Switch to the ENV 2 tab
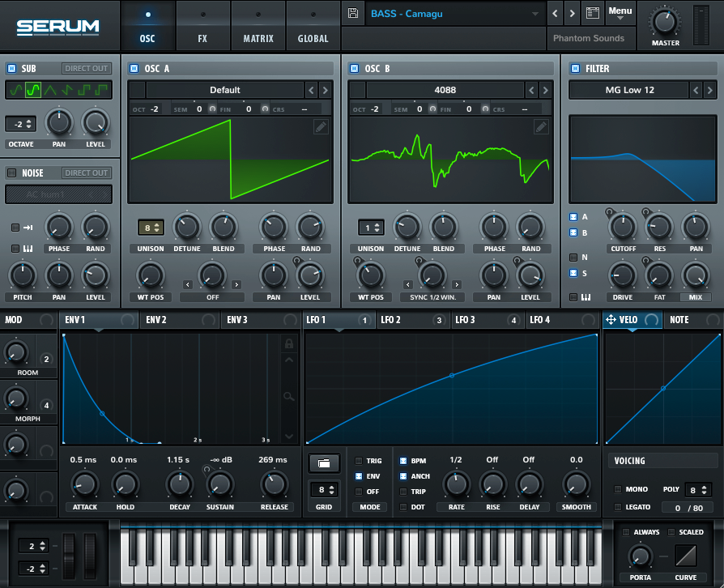This screenshot has width=724, height=588. (156, 320)
